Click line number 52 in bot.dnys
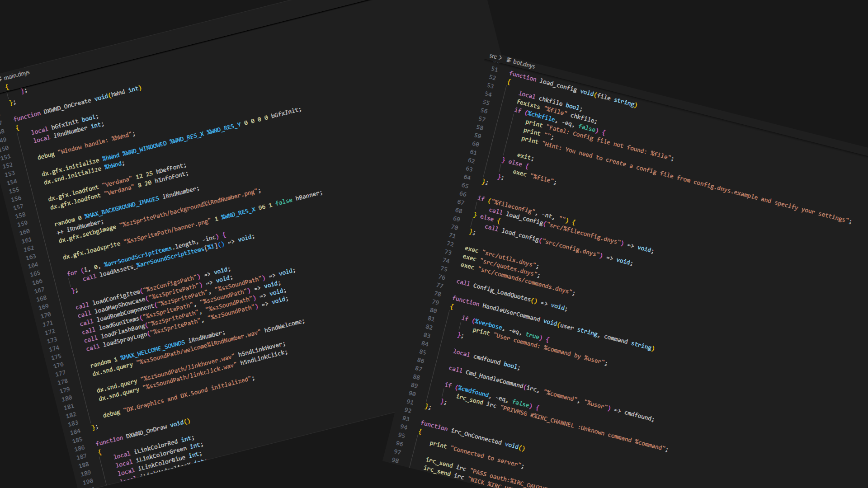Viewport: 868px width, 488px height. coord(492,77)
